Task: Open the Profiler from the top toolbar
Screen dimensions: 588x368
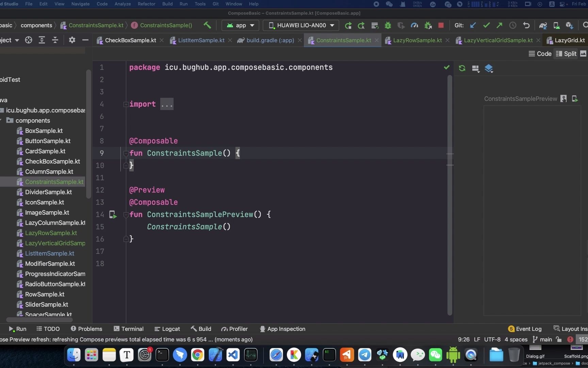Action: click(x=414, y=25)
